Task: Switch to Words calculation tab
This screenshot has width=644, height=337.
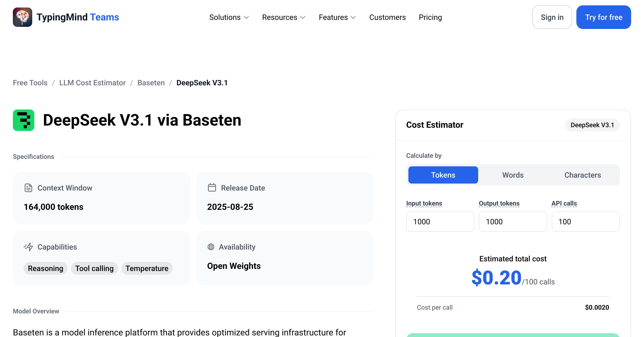Action: (513, 175)
